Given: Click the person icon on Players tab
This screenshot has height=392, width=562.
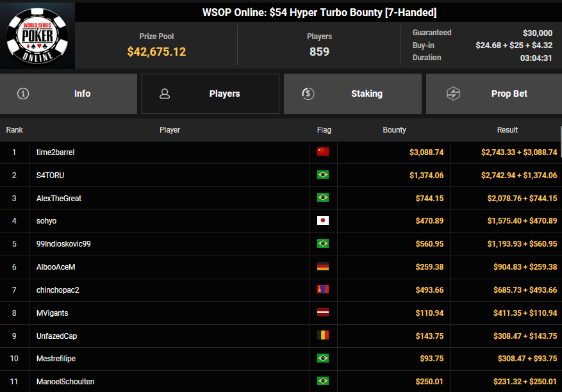Looking at the screenshot, I should (165, 94).
